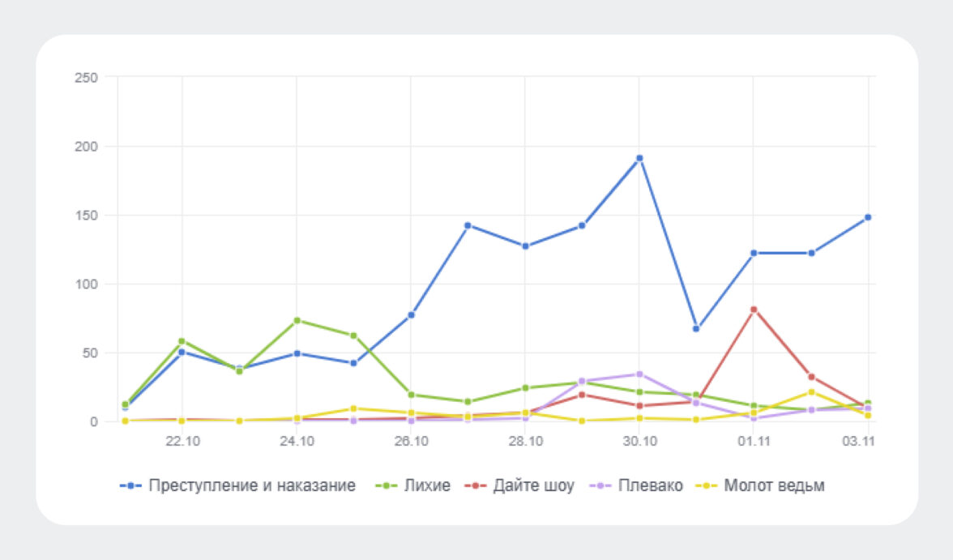Click the 01.11 date label on x-axis
Image resolution: width=953 pixels, height=560 pixels.
[x=754, y=440]
